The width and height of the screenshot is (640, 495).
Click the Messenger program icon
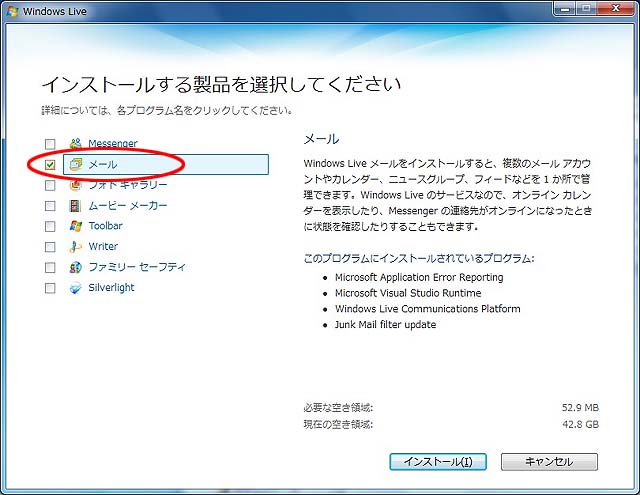pyautogui.click(x=75, y=144)
